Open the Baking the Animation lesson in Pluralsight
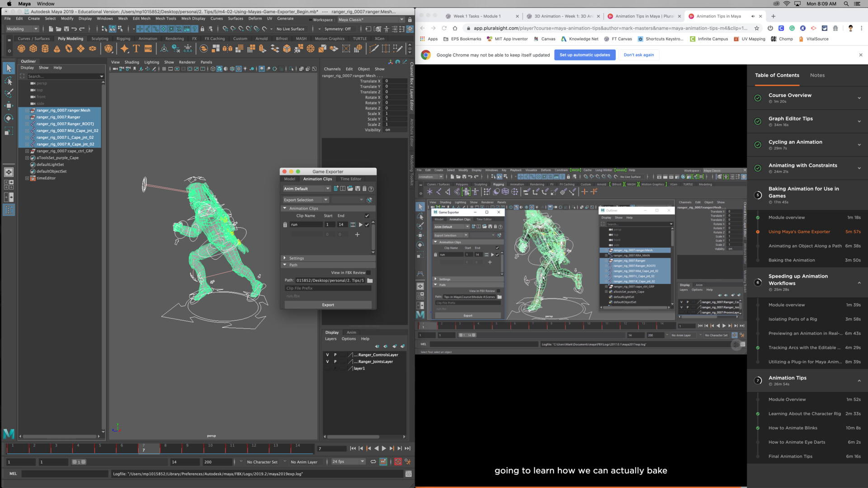The image size is (868, 488). (x=792, y=260)
